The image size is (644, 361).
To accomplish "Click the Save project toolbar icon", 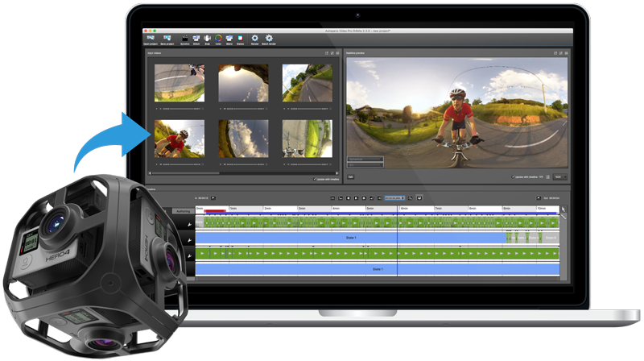I will [x=167, y=39].
